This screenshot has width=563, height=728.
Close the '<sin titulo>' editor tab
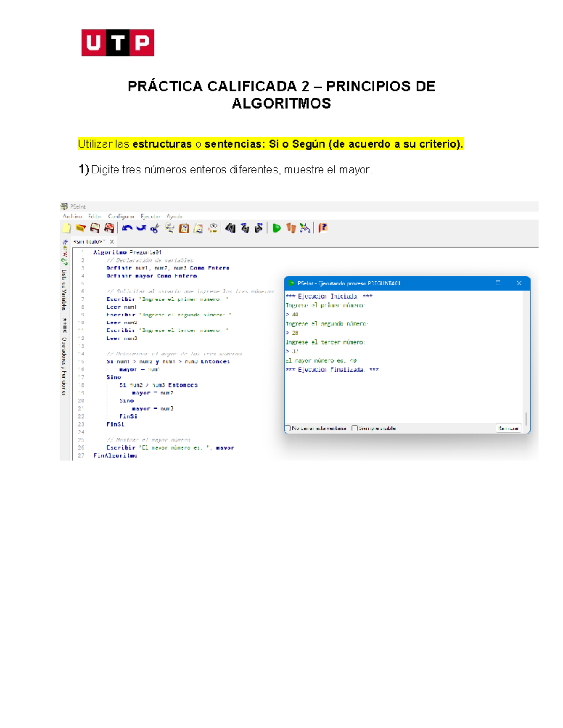click(x=112, y=242)
